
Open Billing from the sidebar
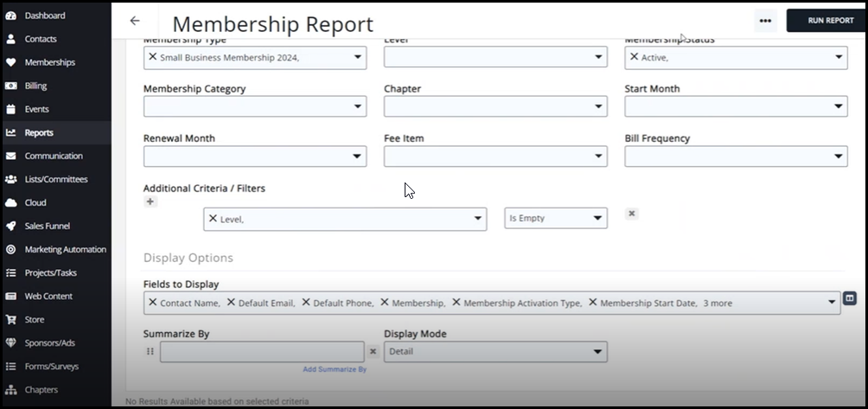[x=35, y=86]
